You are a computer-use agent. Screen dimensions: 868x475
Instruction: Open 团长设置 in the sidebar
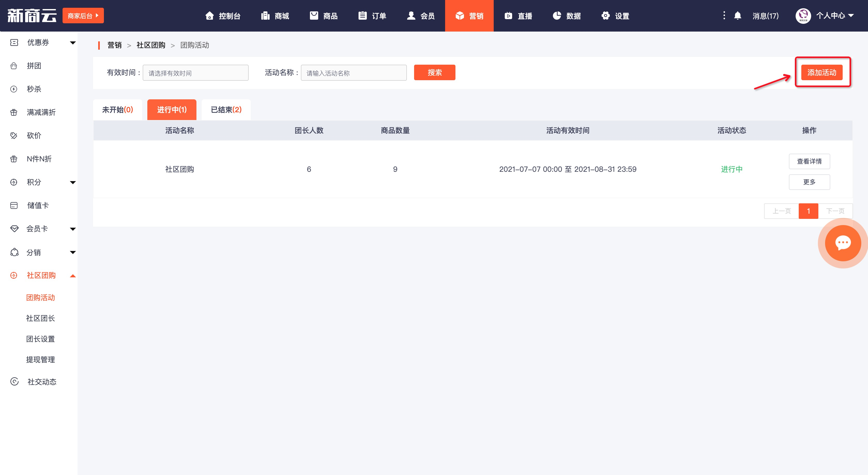pos(40,339)
